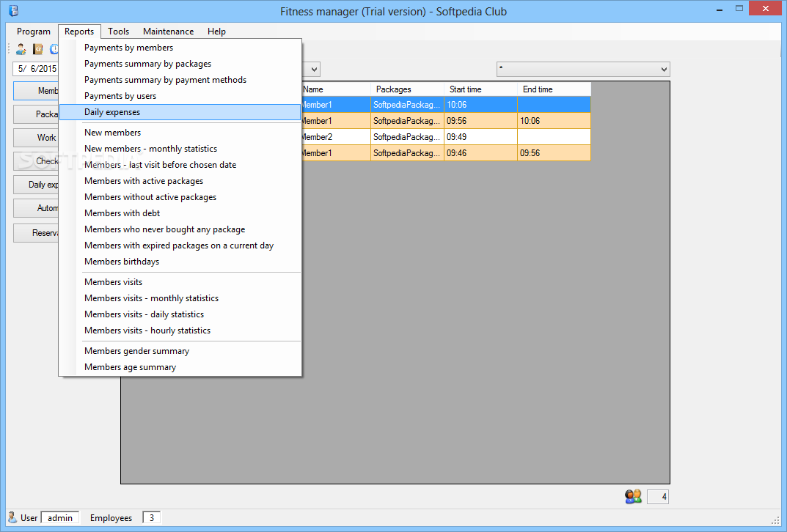
Task: Open the Maintenance menu
Action: (168, 31)
